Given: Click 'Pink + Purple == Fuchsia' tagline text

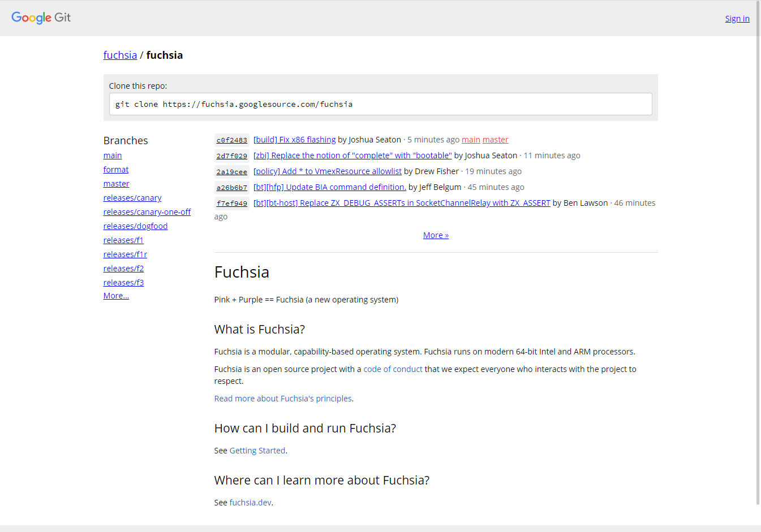Looking at the screenshot, I should pos(306,300).
